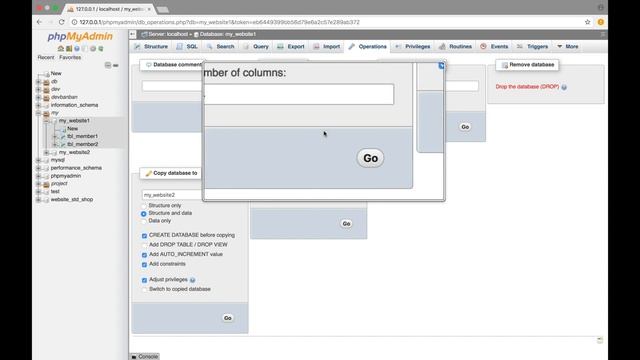
Task: Expand the db database node
Action: (x=38, y=82)
